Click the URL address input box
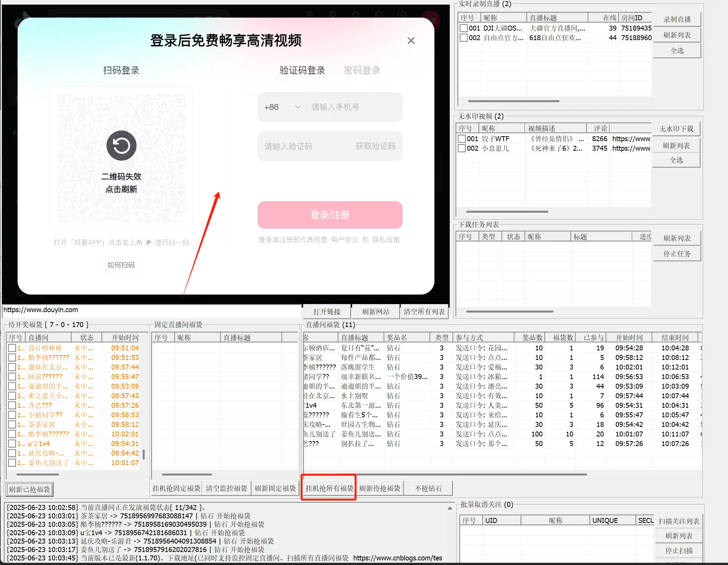Image resolution: width=728 pixels, height=565 pixels. click(151, 310)
